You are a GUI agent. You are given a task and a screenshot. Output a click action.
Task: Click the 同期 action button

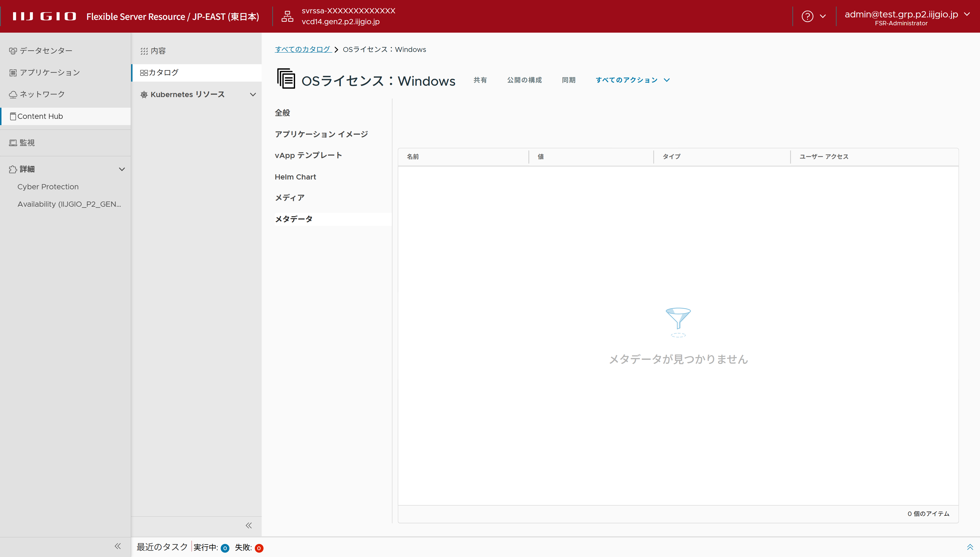(x=568, y=80)
